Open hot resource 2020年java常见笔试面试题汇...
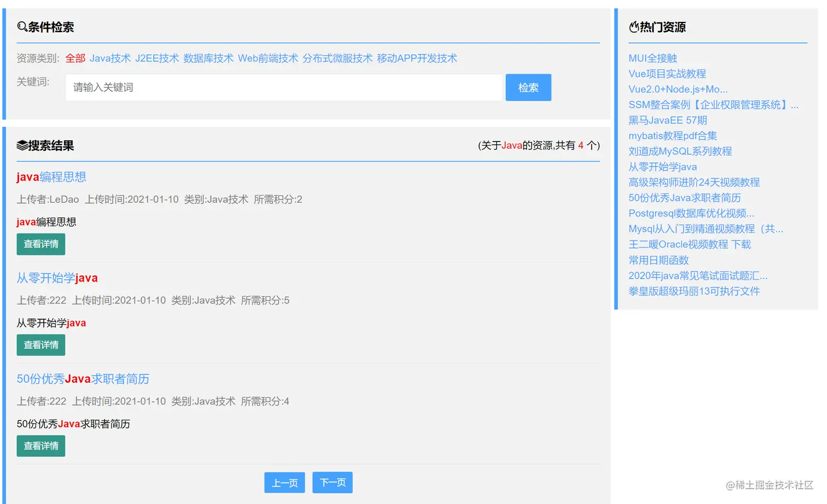 698,276
